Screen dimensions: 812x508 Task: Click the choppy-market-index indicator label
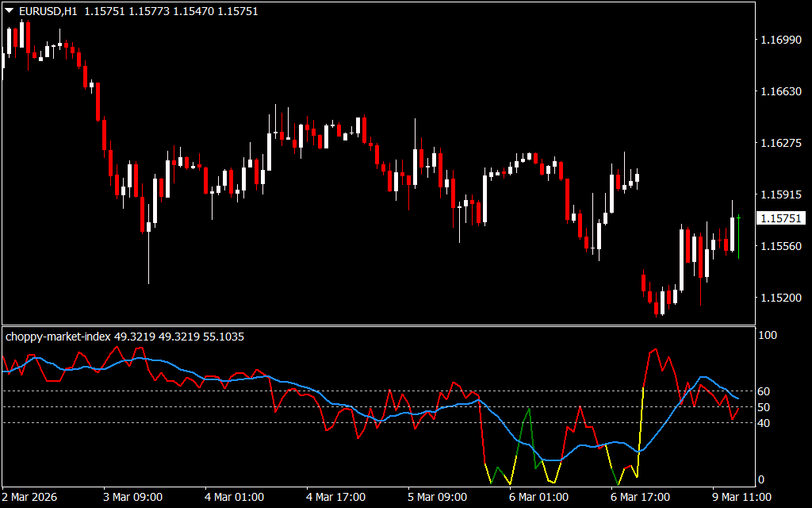59,337
